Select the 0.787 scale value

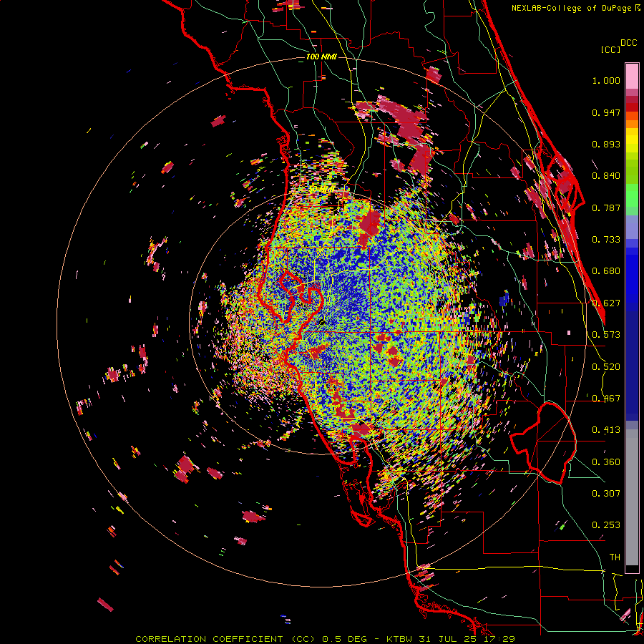click(x=606, y=208)
